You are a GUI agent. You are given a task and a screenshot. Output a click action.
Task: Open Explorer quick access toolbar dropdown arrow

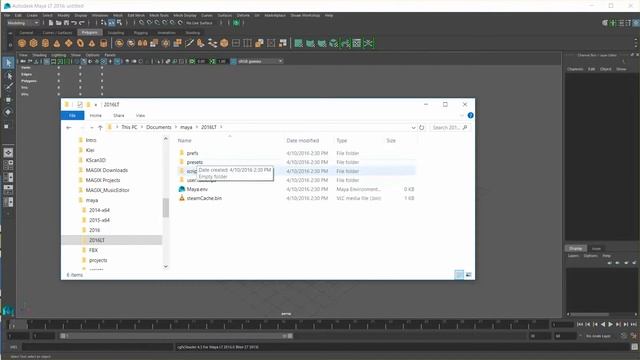coord(96,105)
